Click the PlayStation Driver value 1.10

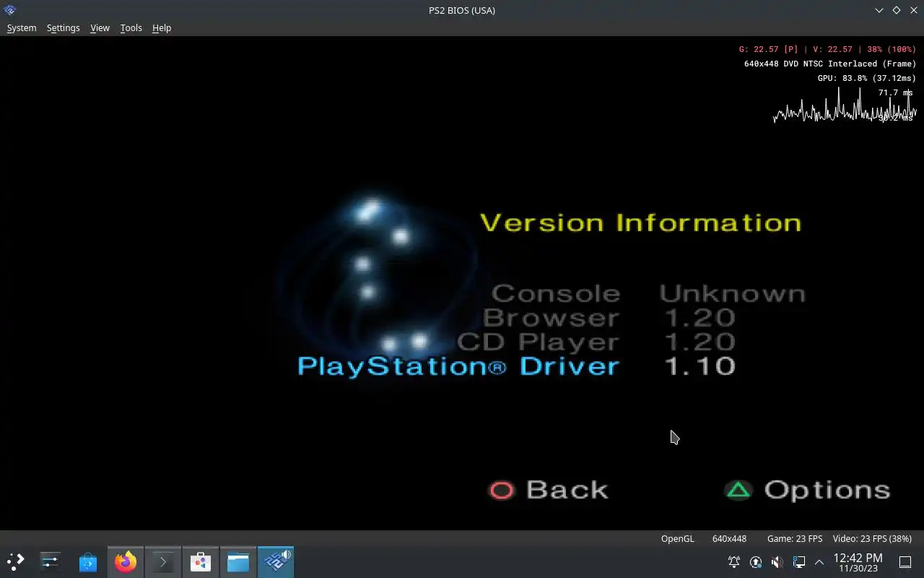[699, 366]
